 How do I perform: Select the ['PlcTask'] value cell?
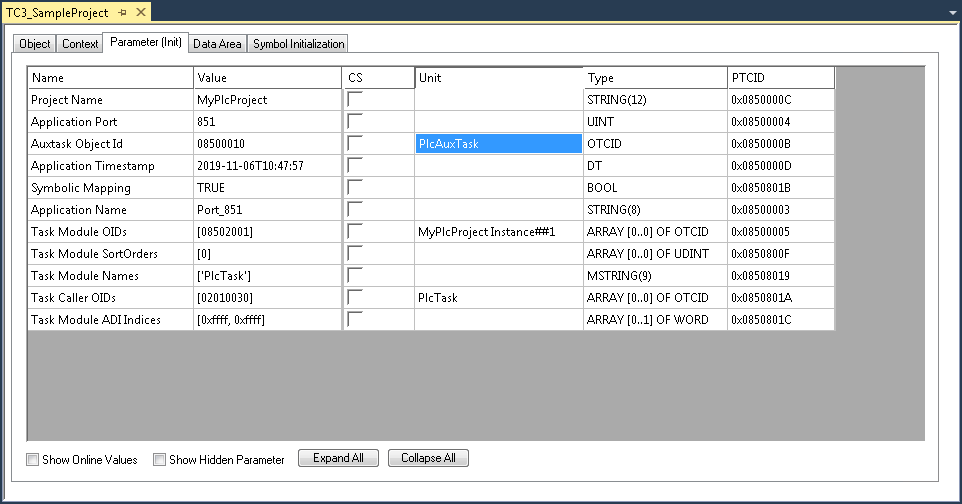tap(267, 276)
